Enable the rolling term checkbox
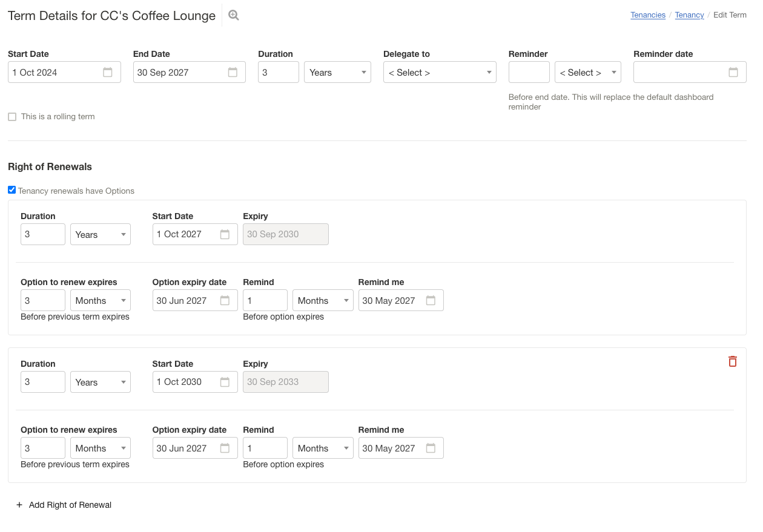Screen dimensions: 763x532 point(12,117)
